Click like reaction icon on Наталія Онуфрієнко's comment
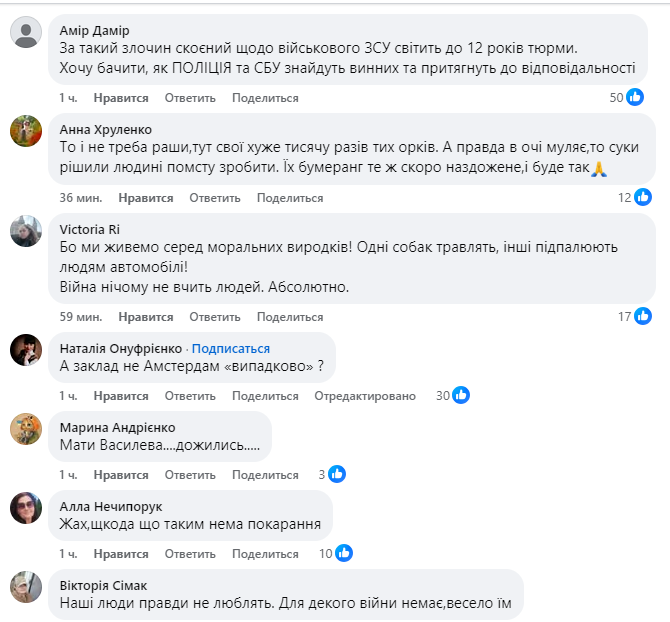 [460, 396]
